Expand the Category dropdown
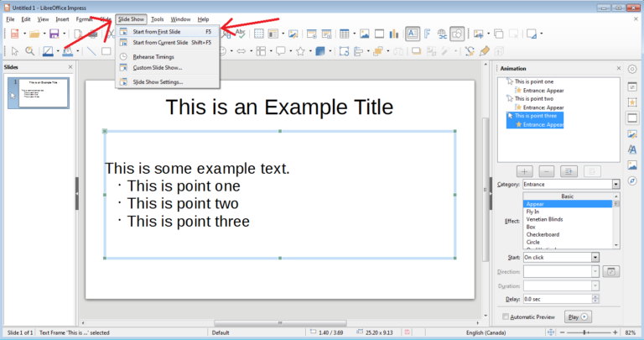 tap(615, 184)
